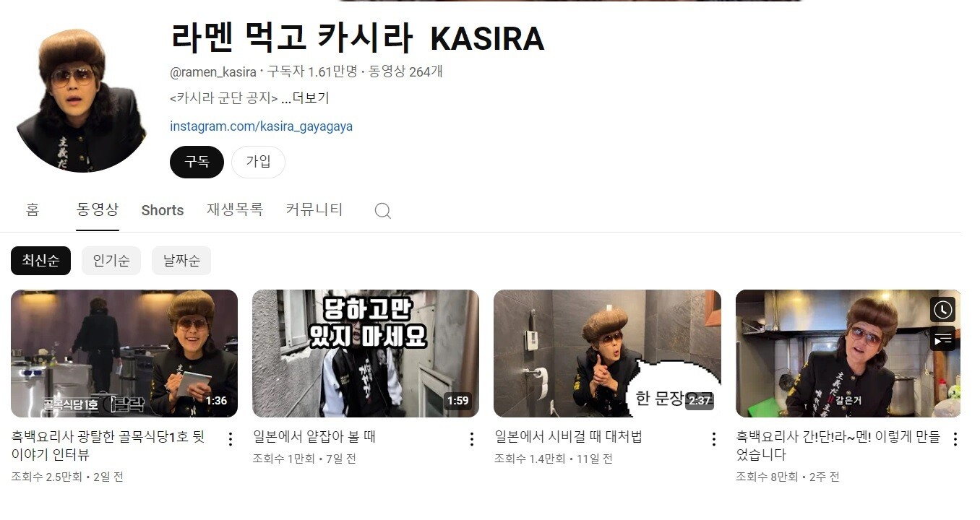Viewport: 980px width, 520px height.
Task: Open the watch later clock icon on thumbnail
Action: point(942,310)
